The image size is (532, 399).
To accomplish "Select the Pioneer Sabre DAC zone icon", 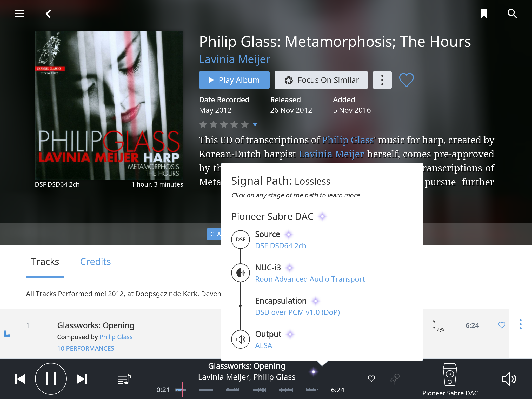I will click(x=450, y=375).
